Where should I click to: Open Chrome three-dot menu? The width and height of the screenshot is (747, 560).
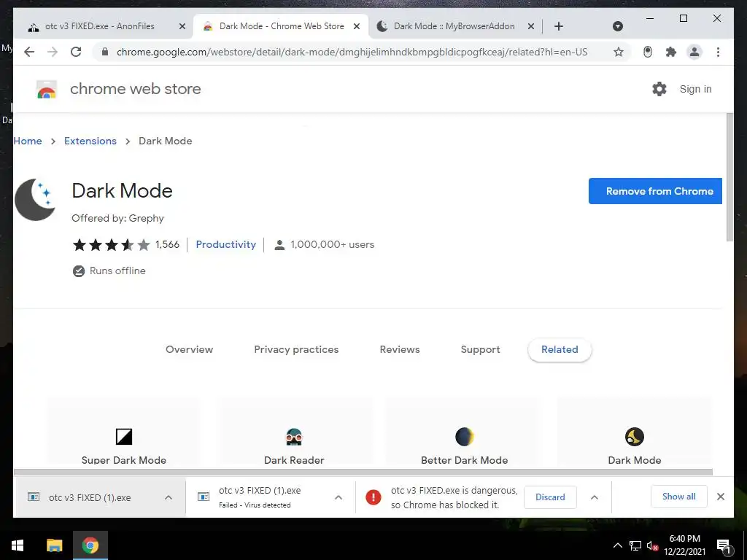click(718, 52)
